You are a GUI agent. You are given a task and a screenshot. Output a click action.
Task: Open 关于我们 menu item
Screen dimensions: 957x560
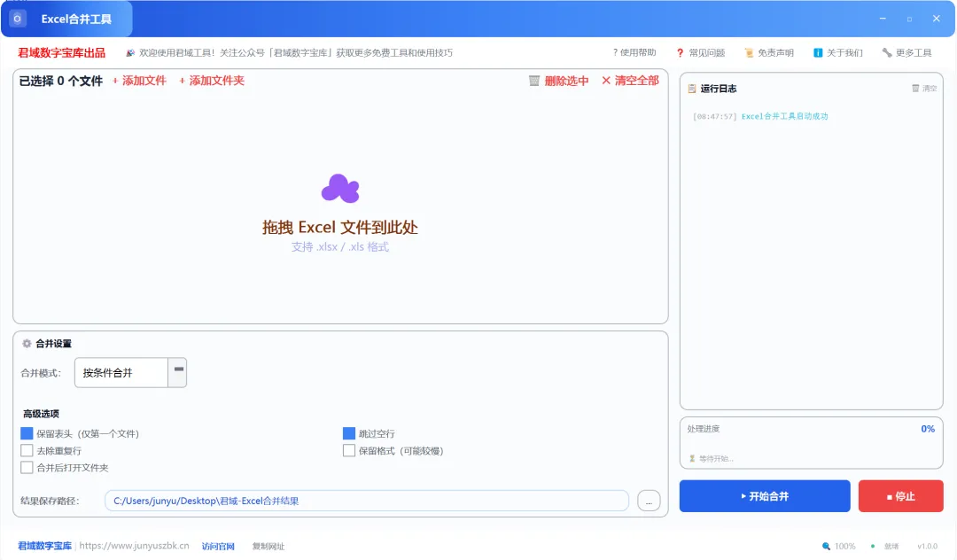tap(838, 53)
